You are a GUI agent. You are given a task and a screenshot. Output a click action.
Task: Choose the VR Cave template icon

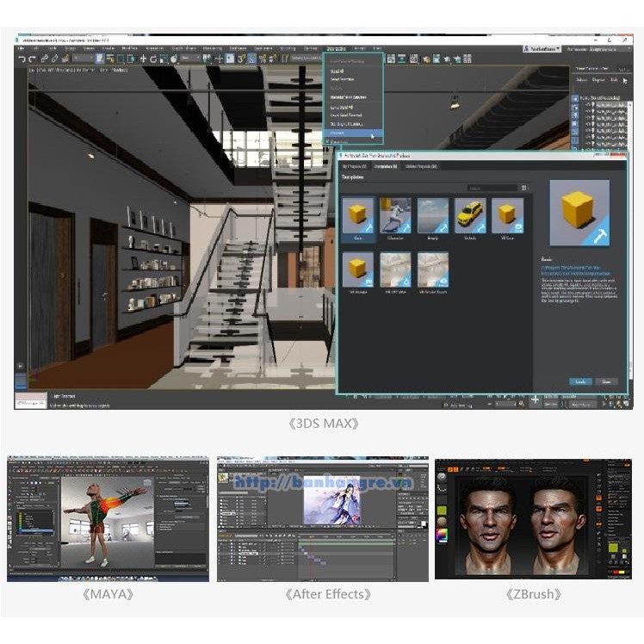pos(507,217)
